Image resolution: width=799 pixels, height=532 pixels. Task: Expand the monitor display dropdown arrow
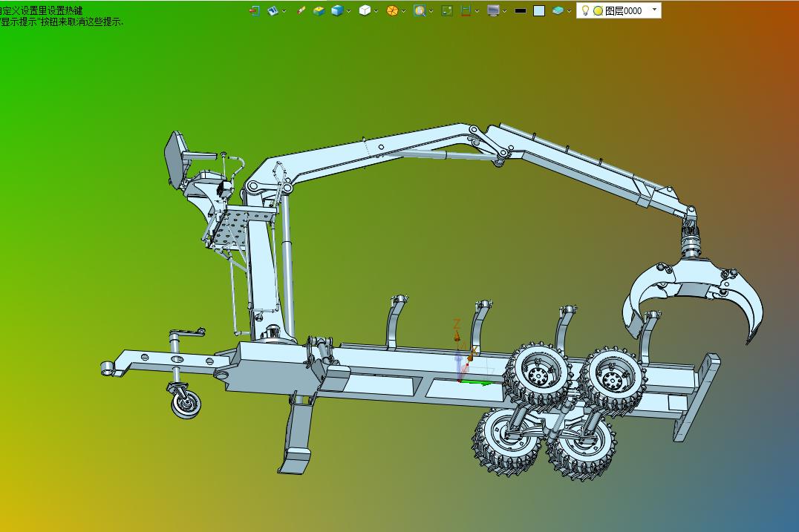(x=504, y=11)
